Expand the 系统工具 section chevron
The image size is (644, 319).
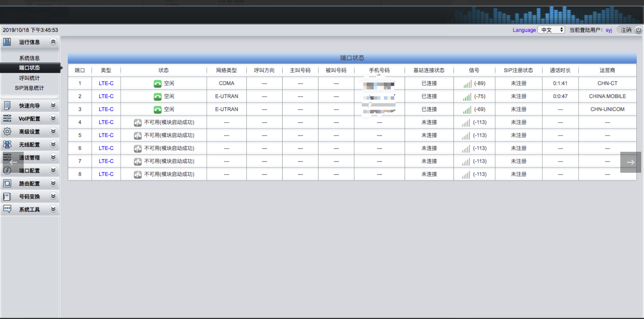click(53, 209)
